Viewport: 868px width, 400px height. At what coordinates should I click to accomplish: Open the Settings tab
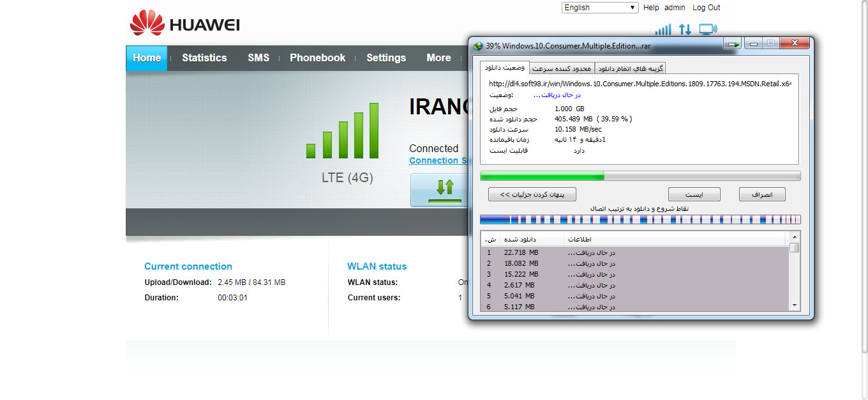coord(386,58)
